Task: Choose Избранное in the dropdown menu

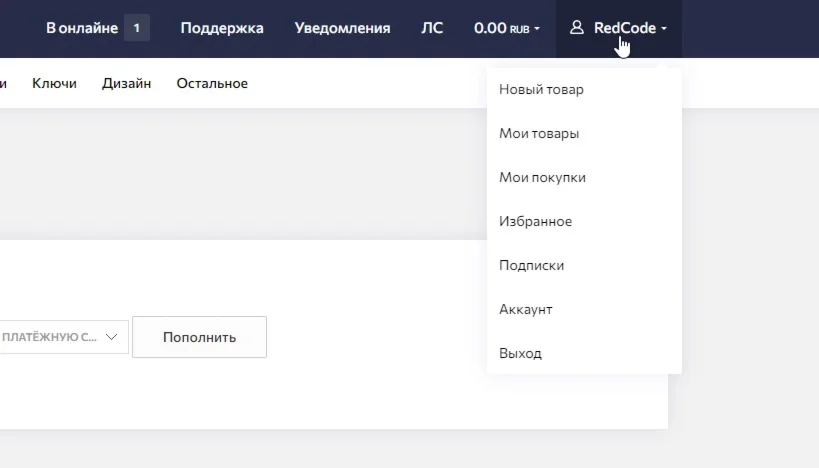Action: [535, 222]
